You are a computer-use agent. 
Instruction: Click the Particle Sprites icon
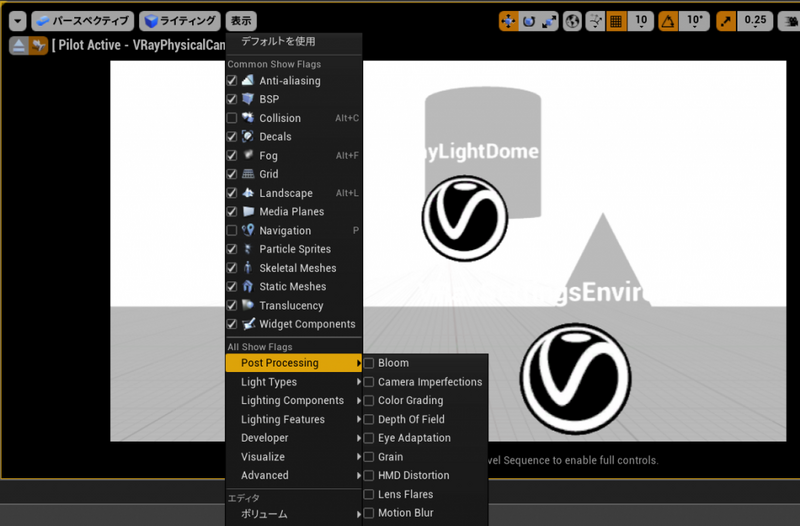point(248,249)
